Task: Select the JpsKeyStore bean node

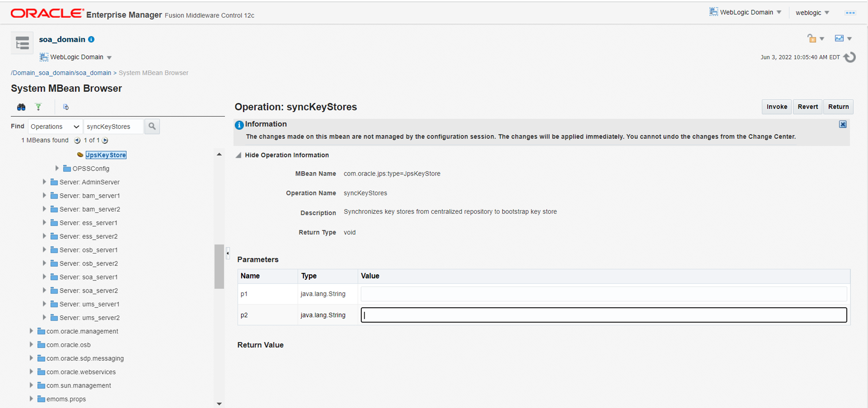Action: pos(106,155)
